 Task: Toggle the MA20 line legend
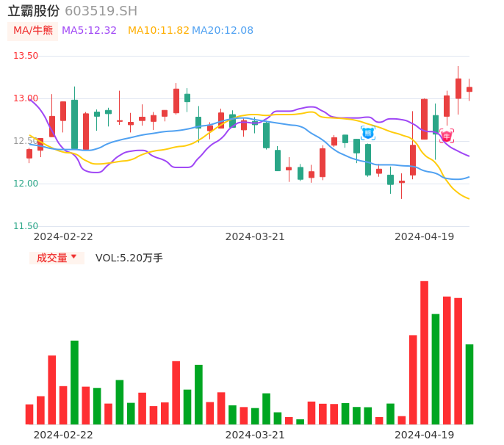click(223, 30)
